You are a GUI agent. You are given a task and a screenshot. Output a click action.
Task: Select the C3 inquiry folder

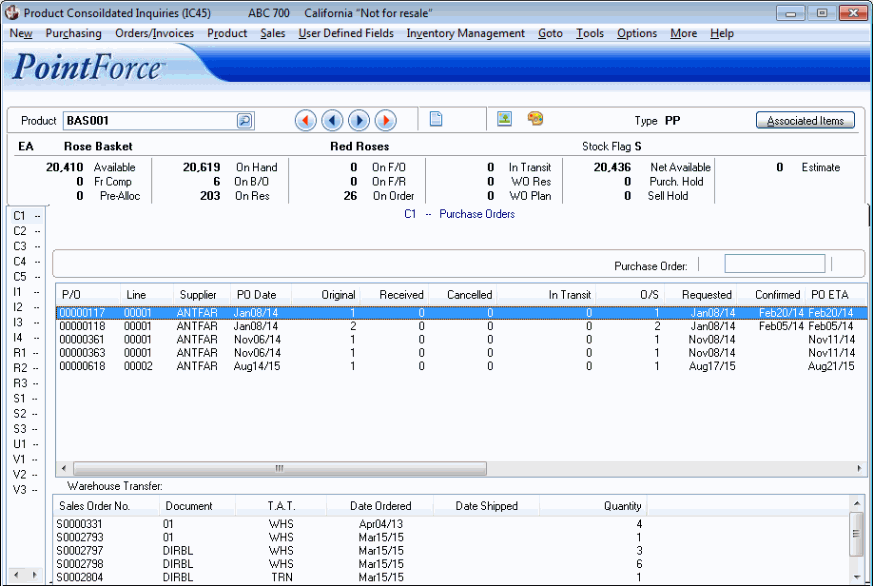(x=26, y=246)
